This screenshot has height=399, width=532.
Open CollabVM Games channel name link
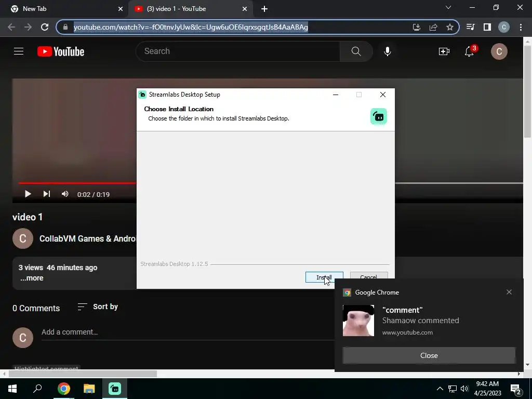(87, 238)
